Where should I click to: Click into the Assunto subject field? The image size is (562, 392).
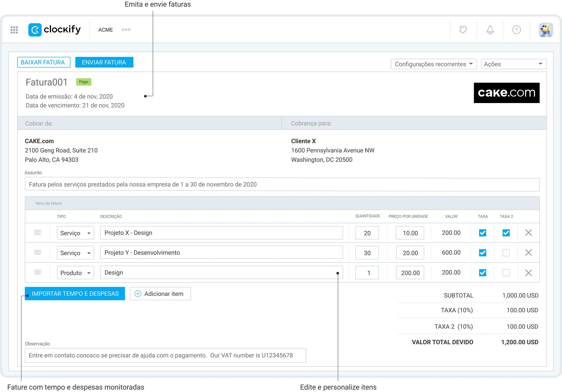click(282, 185)
